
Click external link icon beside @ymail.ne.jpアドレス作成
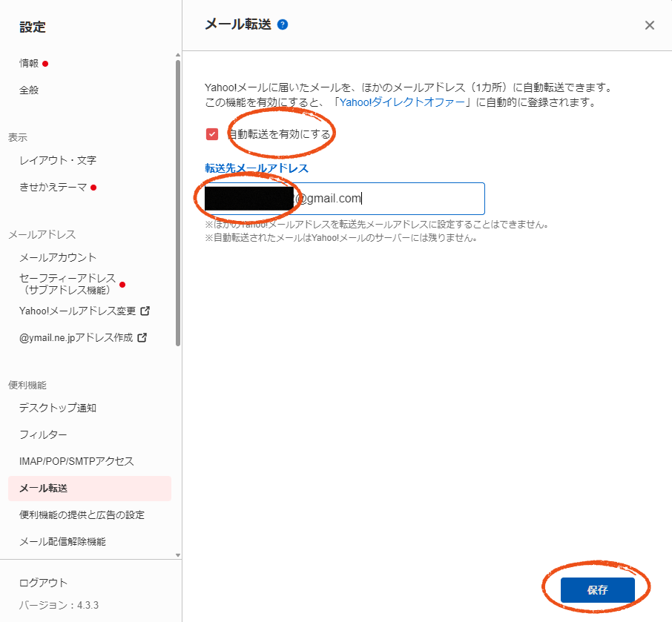coord(142,337)
